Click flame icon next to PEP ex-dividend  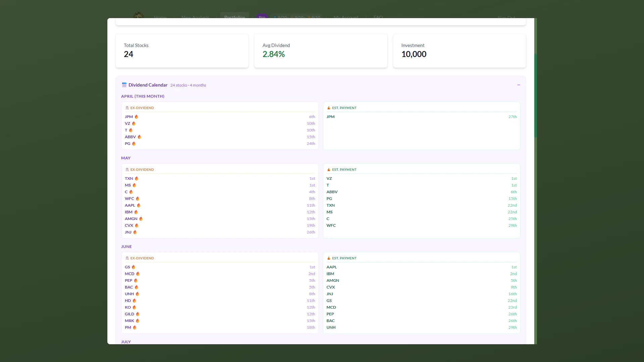[136, 280]
